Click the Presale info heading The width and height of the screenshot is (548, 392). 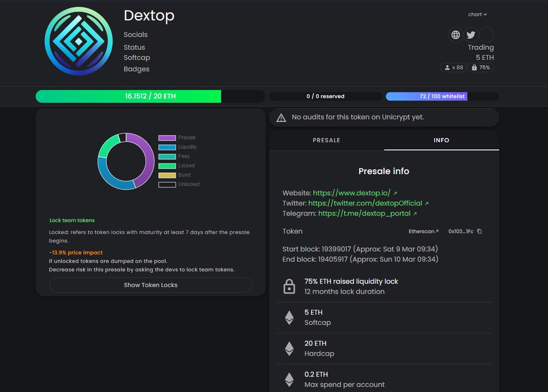[384, 171]
